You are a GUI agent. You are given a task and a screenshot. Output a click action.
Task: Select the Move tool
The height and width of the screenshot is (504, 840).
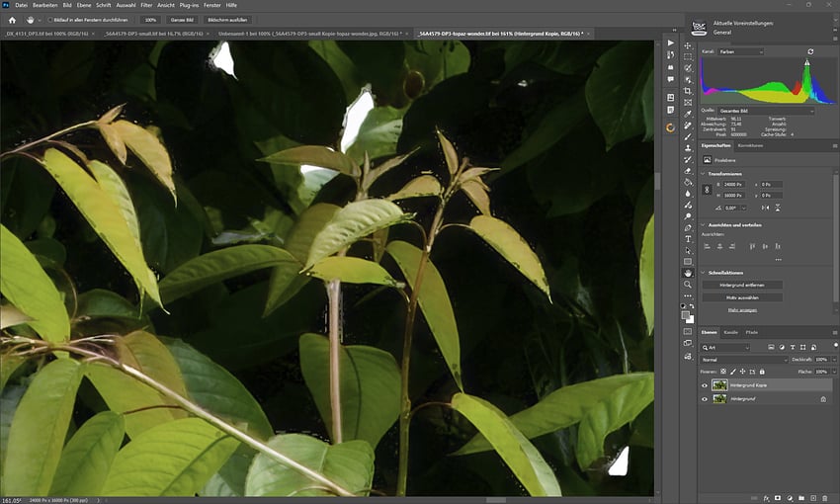(x=688, y=44)
